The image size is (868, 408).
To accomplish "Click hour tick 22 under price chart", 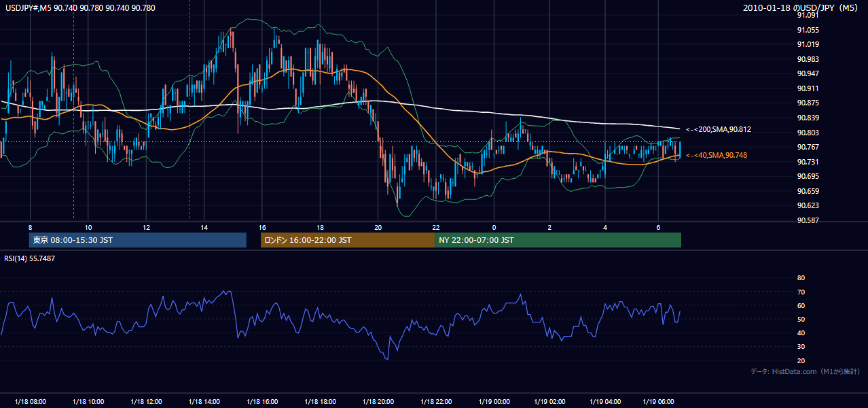I will [x=437, y=226].
